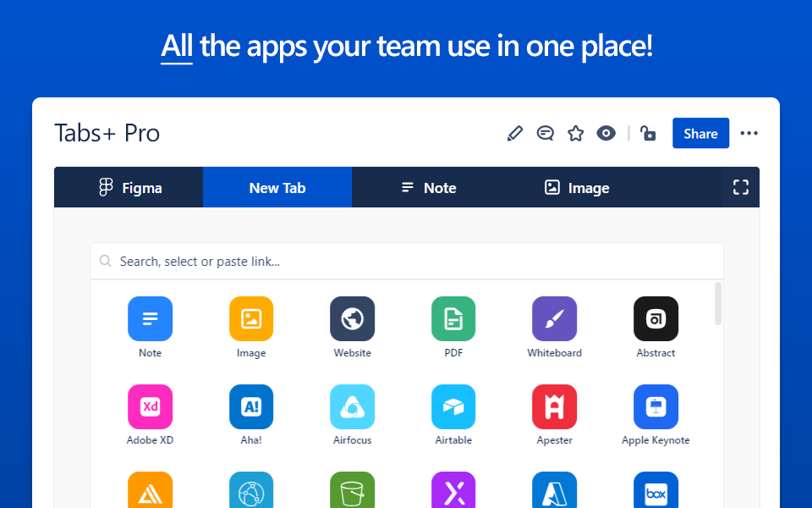Image resolution: width=812 pixels, height=508 pixels.
Task: Click the app list vertical scrollbar
Action: tap(718, 303)
